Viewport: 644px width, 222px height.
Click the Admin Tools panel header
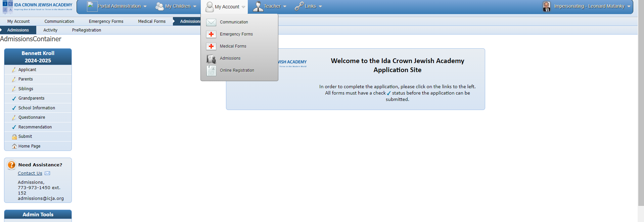(38, 215)
